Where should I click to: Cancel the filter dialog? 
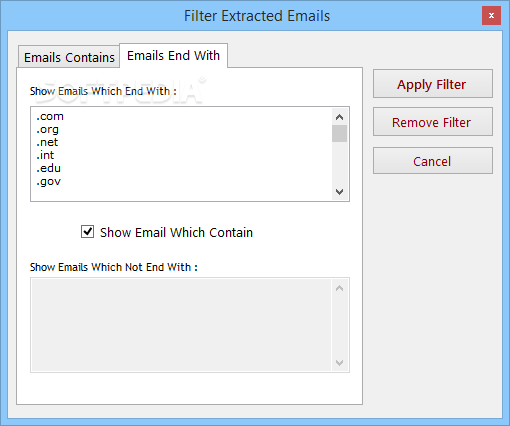[x=433, y=161]
